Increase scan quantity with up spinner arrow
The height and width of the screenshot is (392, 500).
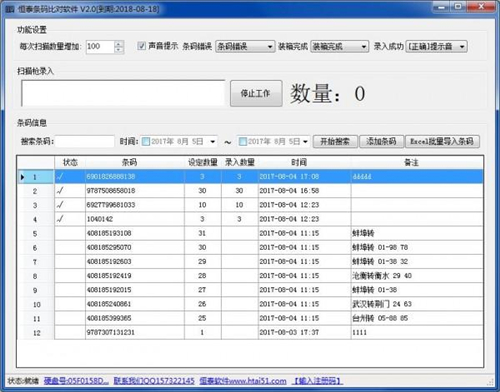point(119,43)
